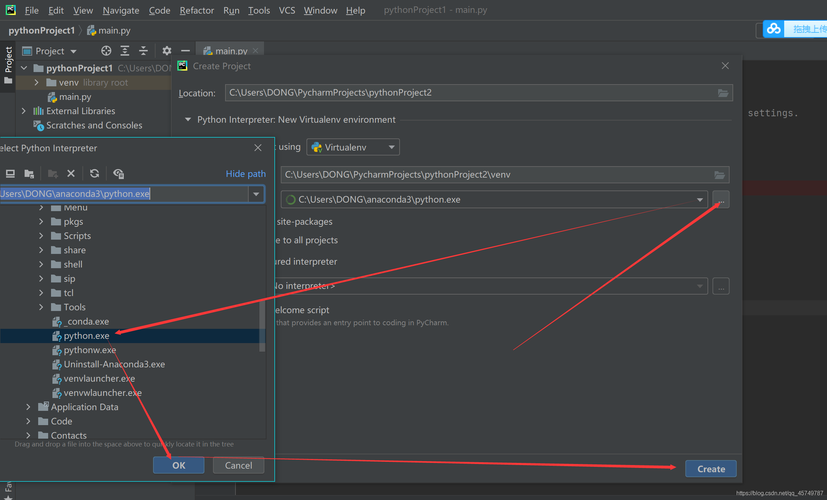Expand the Scripts folder
The height and width of the screenshot is (500, 827).
click(41, 236)
